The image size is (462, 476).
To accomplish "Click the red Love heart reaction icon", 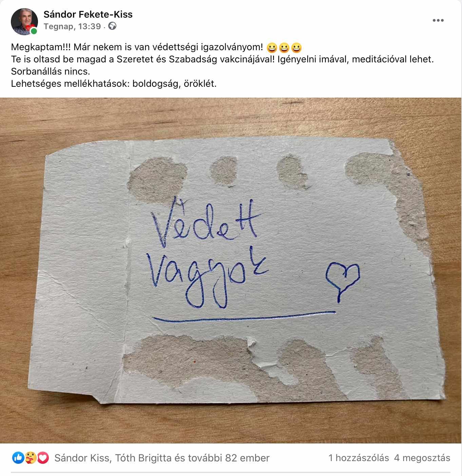I will (x=43, y=458).
